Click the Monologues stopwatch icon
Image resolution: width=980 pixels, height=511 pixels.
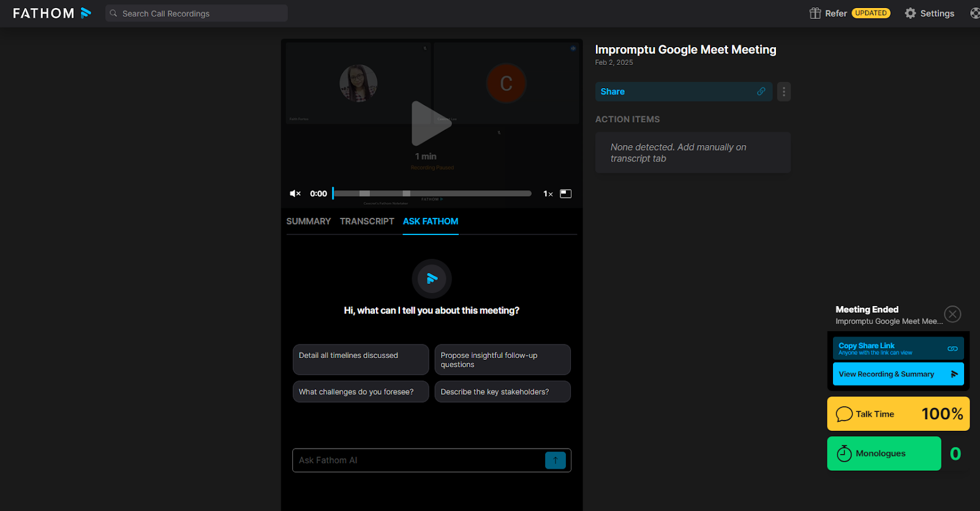coord(844,453)
